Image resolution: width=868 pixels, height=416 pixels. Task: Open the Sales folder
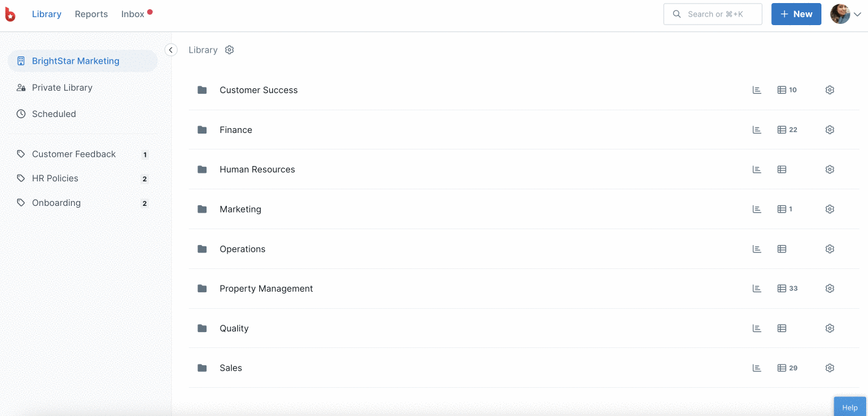pos(230,368)
